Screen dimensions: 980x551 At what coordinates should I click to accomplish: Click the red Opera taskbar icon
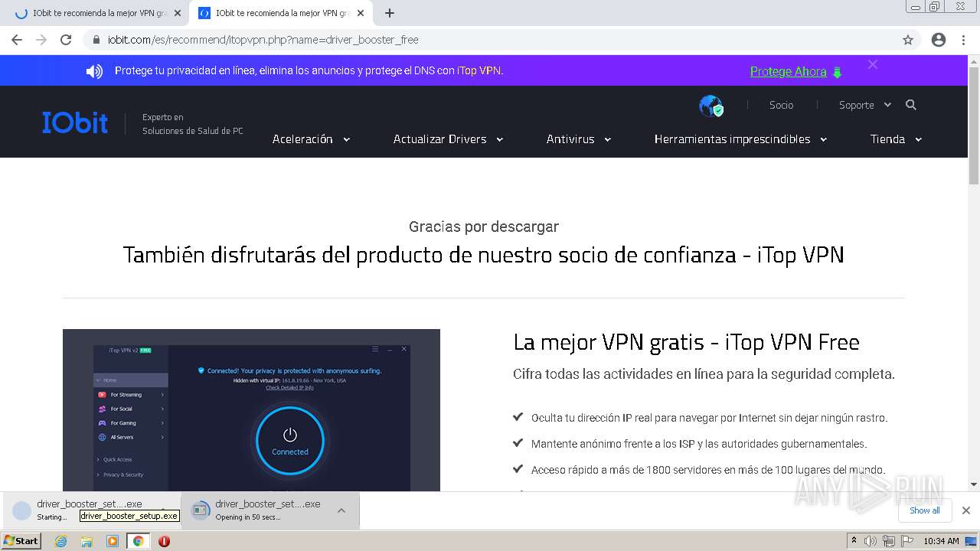pos(164,541)
